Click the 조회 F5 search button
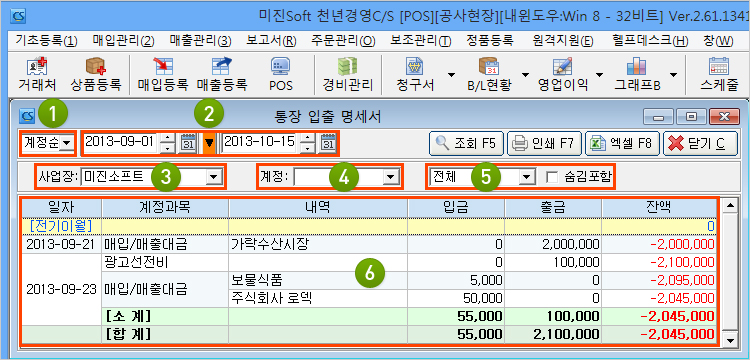Viewport: 750px width, 360px height. pos(466,143)
